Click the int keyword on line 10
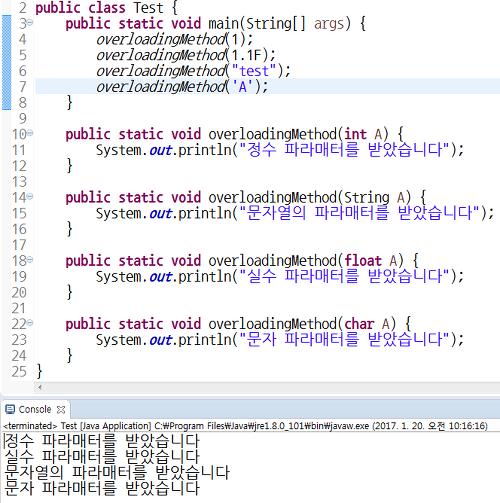The height and width of the screenshot is (503, 500). click(x=355, y=134)
